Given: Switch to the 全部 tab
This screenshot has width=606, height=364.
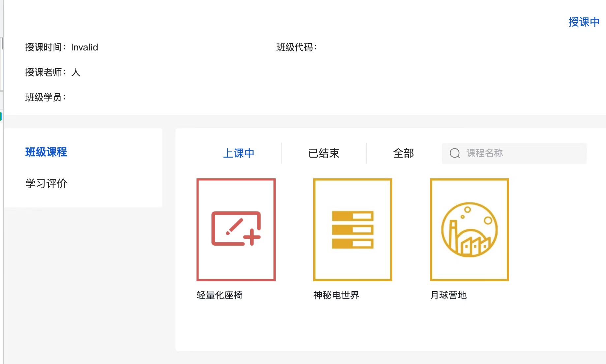Looking at the screenshot, I should (404, 153).
